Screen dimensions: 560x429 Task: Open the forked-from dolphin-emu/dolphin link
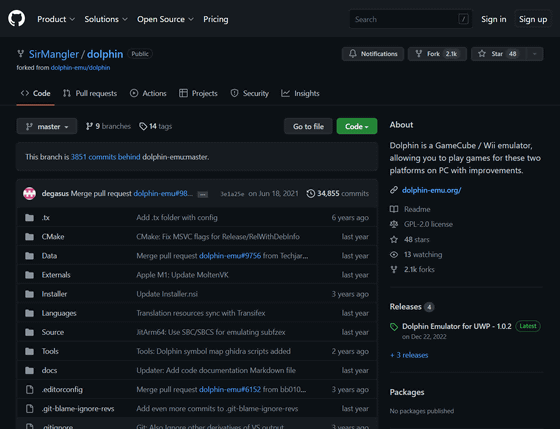click(x=80, y=68)
